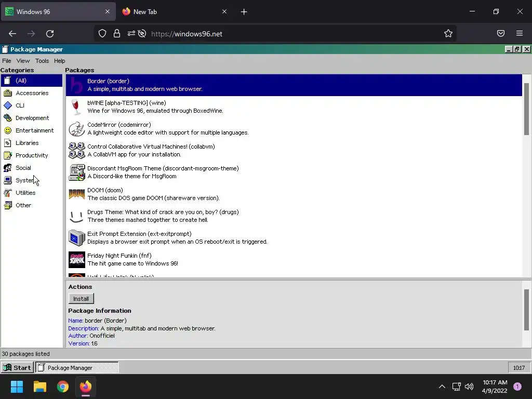Viewport: 532px width, 399px height.
Task: Select the Accessories category icon
Action: tap(8, 93)
